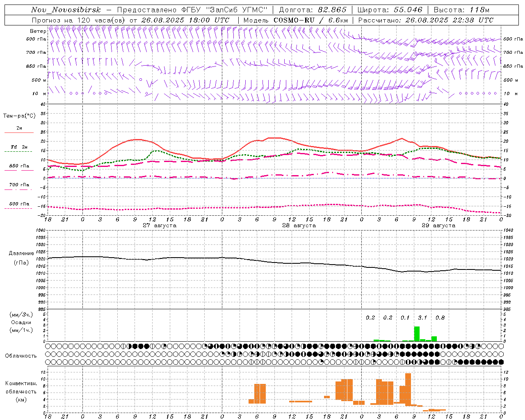Click the Nov_Novosibirsk station title
The height and width of the screenshot is (420, 525).
[x=66, y=10]
